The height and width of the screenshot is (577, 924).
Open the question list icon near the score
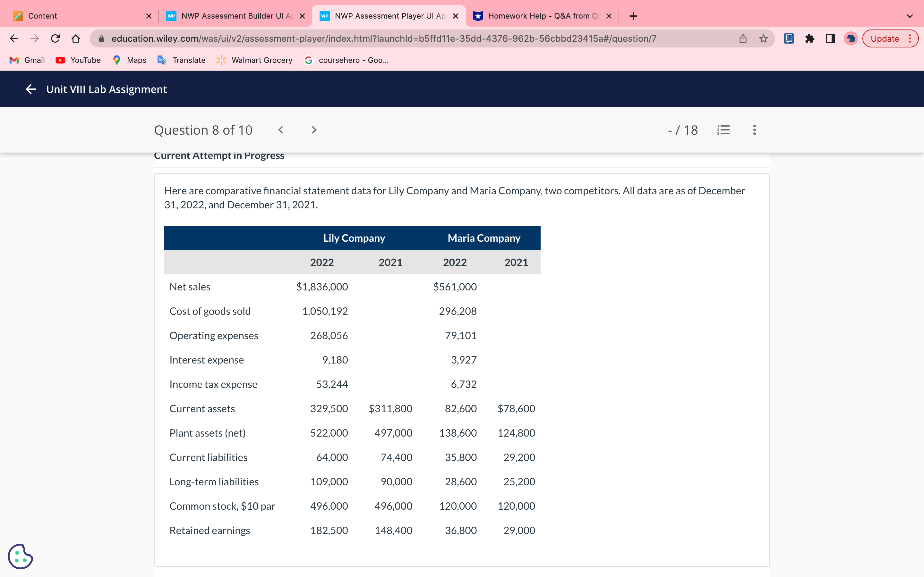[723, 130]
